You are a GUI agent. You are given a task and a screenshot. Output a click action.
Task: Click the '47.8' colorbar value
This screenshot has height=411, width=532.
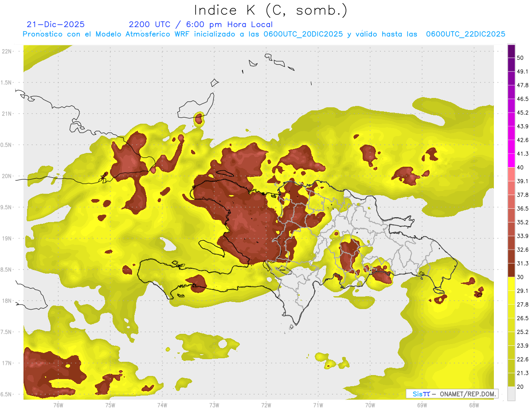tap(523, 85)
